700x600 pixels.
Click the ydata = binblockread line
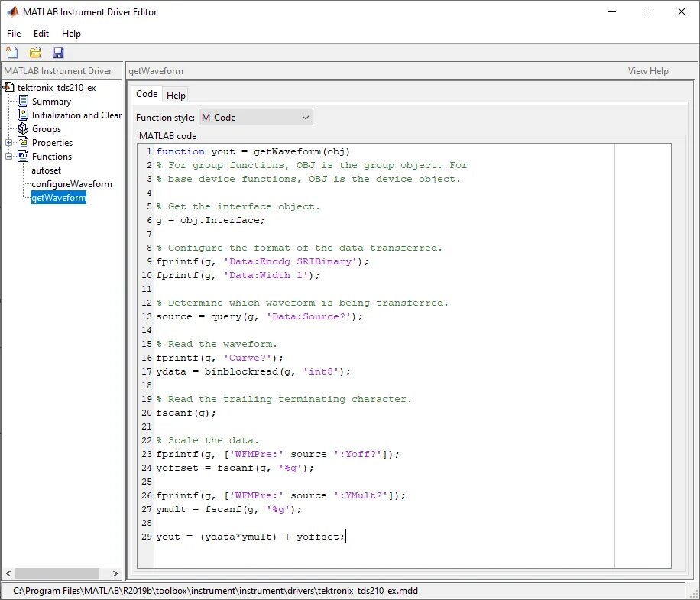click(x=253, y=371)
